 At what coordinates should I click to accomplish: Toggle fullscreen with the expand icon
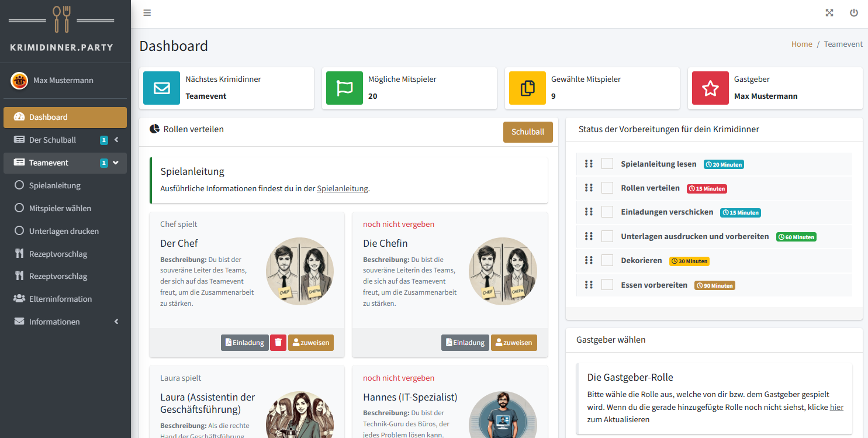pyautogui.click(x=829, y=13)
